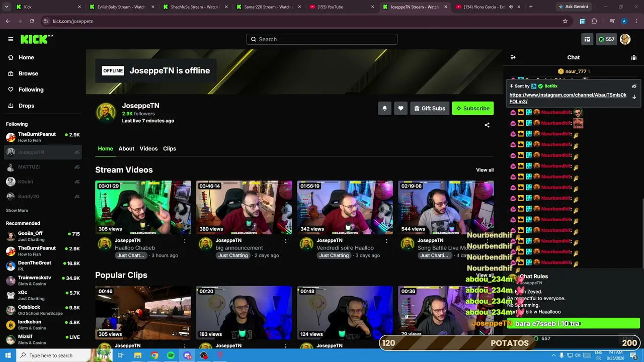Image resolution: width=644 pixels, height=362 pixels.
Task: Open MATTUZI in the Following list
Action: (x=43, y=167)
